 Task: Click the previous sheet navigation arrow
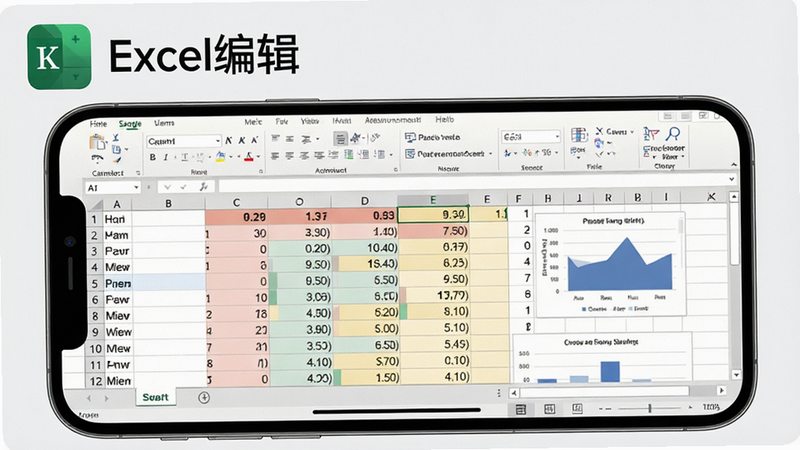pos(89,398)
